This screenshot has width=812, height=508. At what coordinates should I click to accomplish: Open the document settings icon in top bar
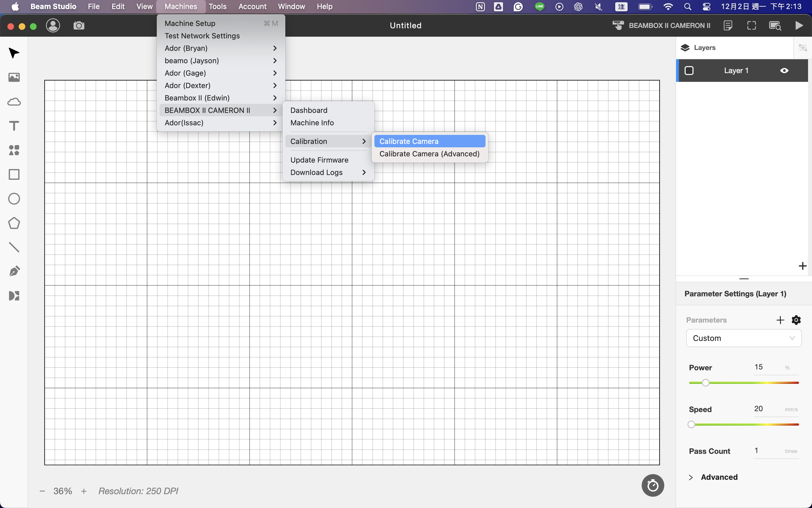pos(728,25)
